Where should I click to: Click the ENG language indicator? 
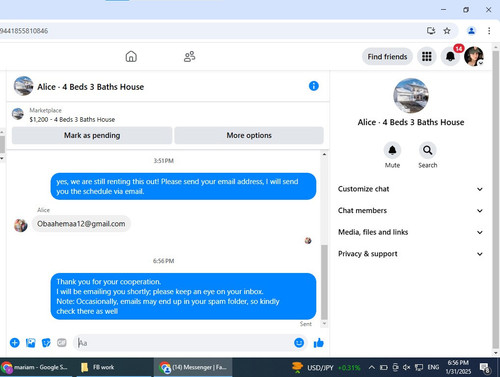tap(433, 367)
